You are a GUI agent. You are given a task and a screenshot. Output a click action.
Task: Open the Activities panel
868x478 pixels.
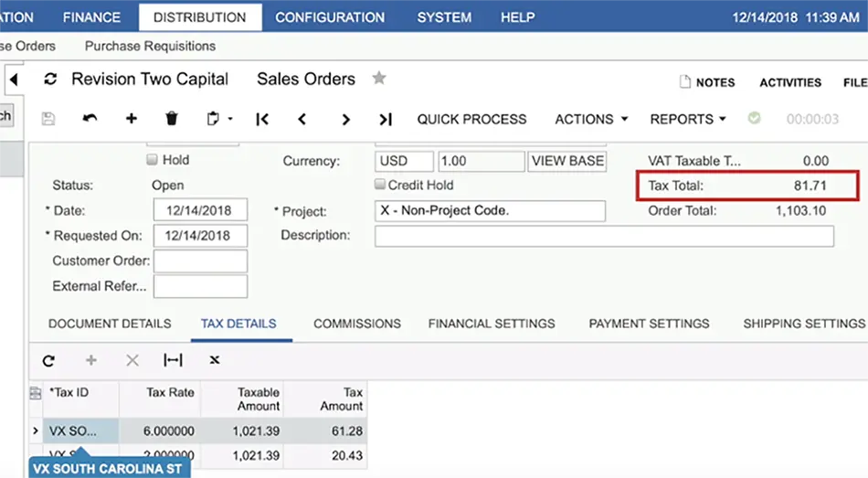click(x=790, y=82)
